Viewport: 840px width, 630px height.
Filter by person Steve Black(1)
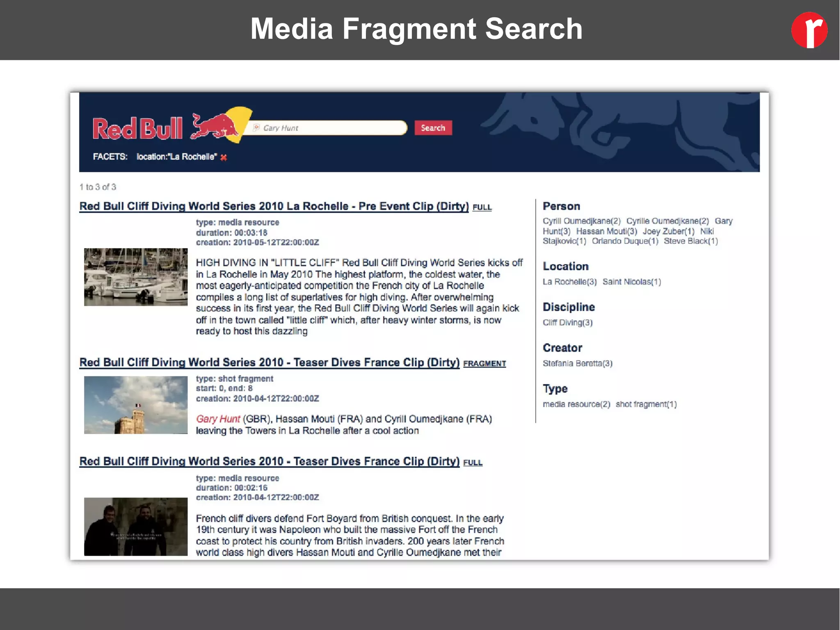pyautogui.click(x=691, y=241)
